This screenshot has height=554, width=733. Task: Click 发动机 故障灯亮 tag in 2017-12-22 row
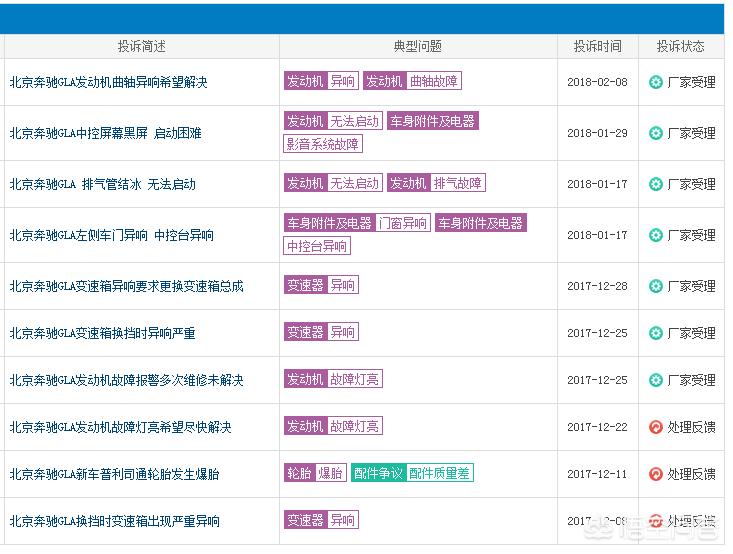coord(333,426)
